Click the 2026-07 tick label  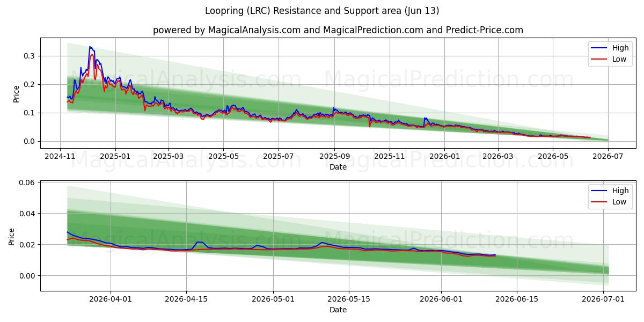point(608,156)
